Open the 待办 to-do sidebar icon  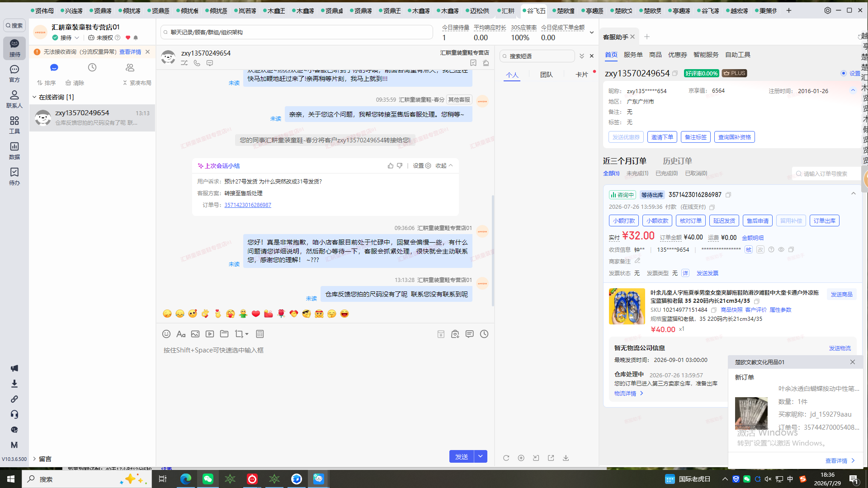[x=14, y=176]
